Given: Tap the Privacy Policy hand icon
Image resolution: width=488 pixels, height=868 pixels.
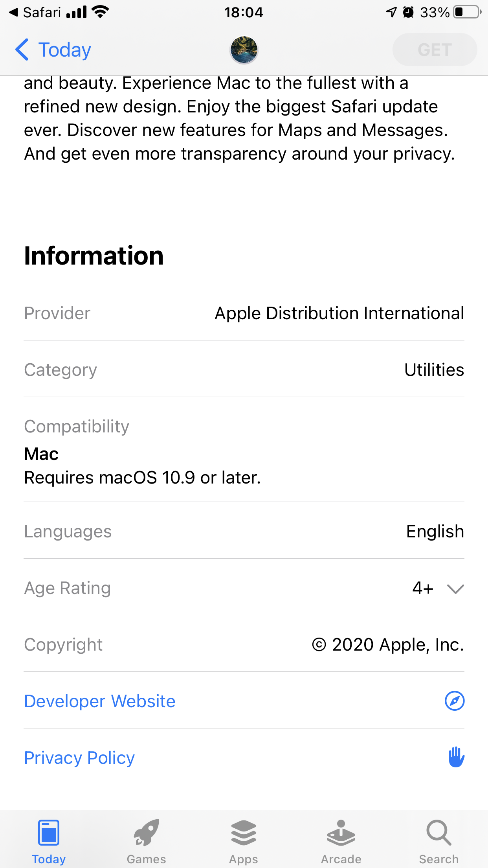Looking at the screenshot, I should point(456,758).
